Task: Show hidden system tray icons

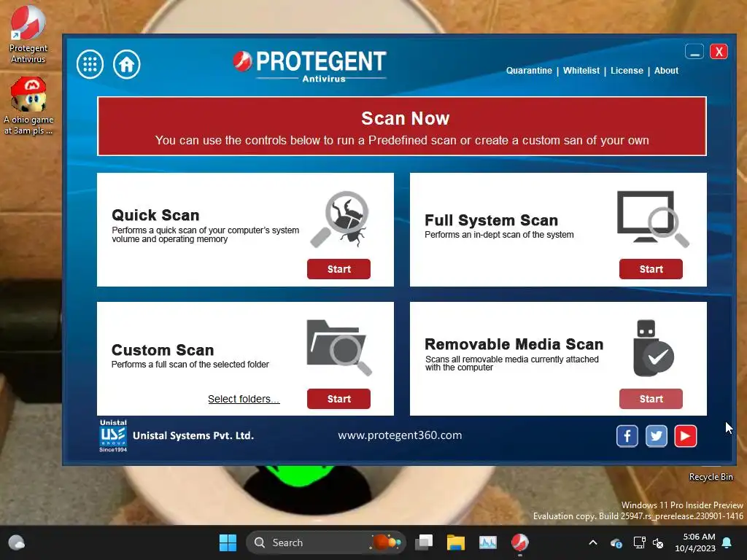Action: click(x=592, y=542)
